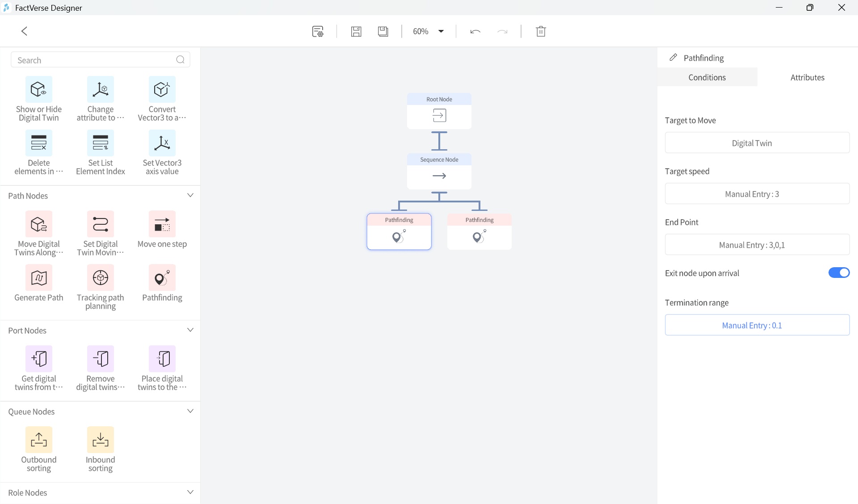This screenshot has height=504, width=858.
Task: Click the Pathfinding rename pencil icon
Action: (673, 57)
